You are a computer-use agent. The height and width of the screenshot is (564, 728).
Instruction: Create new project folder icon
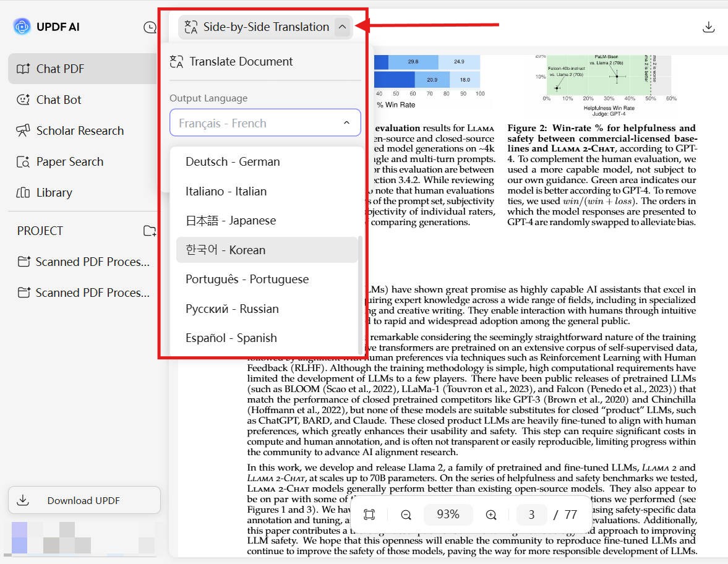[x=150, y=231]
